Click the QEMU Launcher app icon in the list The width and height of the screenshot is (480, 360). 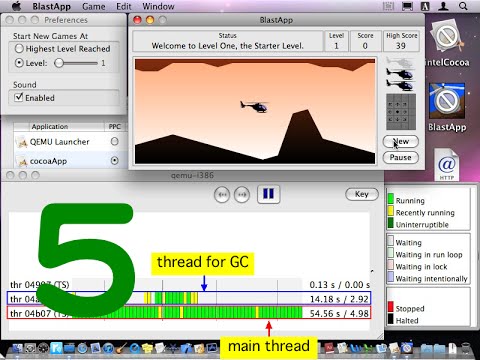tap(22, 142)
